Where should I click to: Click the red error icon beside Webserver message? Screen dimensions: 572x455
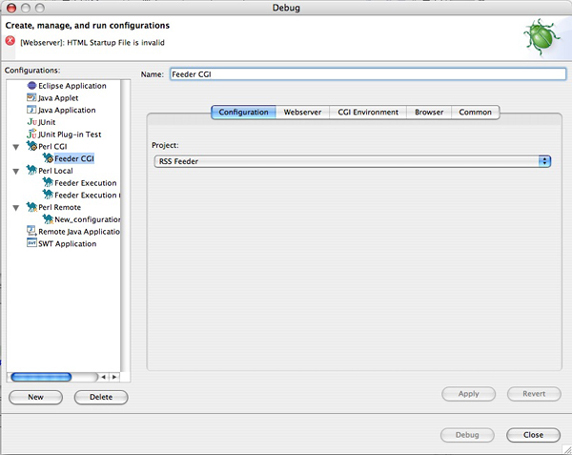tap(10, 41)
